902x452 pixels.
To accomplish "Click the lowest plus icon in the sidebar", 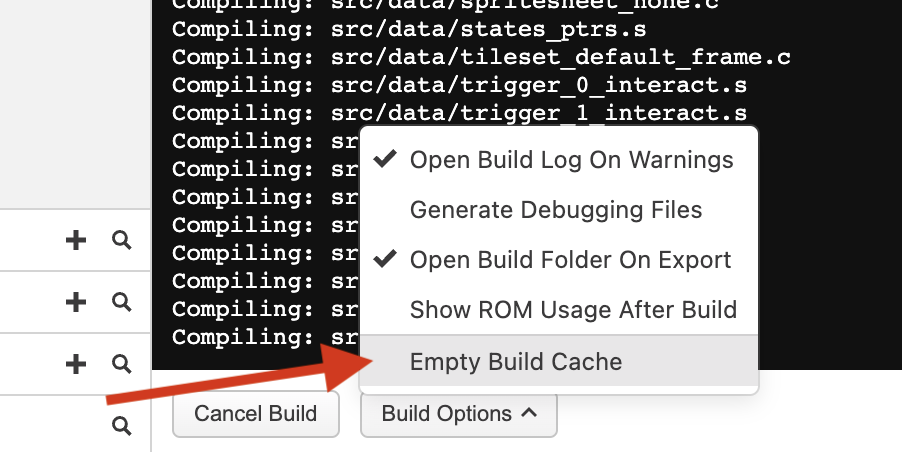I will coord(75,363).
